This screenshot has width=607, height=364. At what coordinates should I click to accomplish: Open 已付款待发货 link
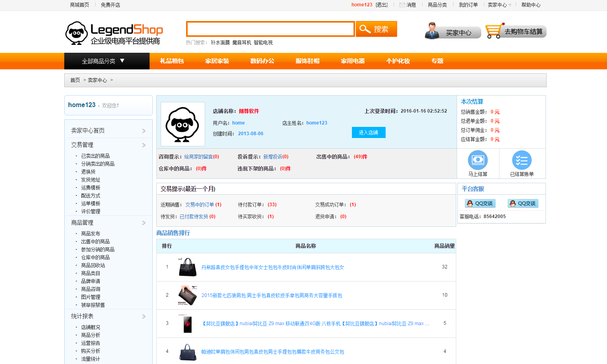tap(194, 216)
